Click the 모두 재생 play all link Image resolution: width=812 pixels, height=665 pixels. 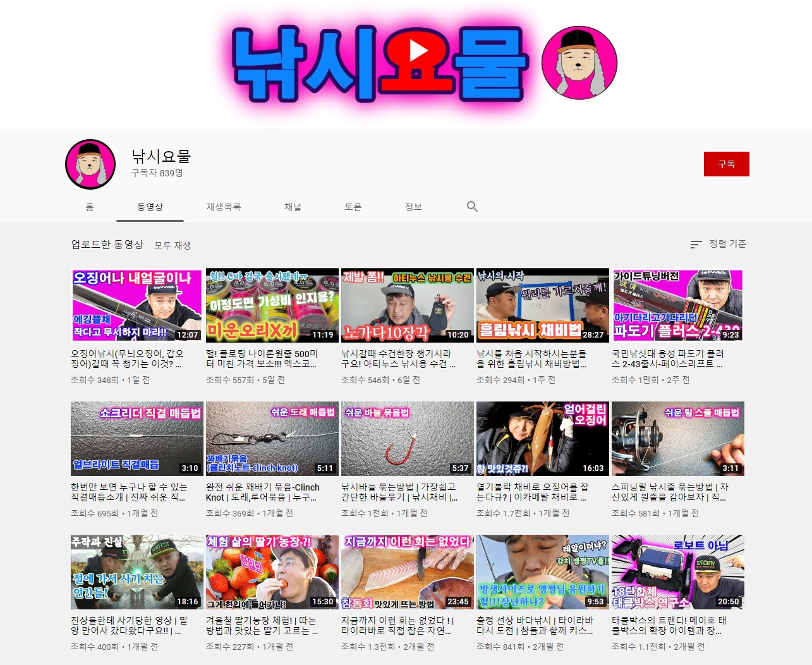click(x=173, y=245)
